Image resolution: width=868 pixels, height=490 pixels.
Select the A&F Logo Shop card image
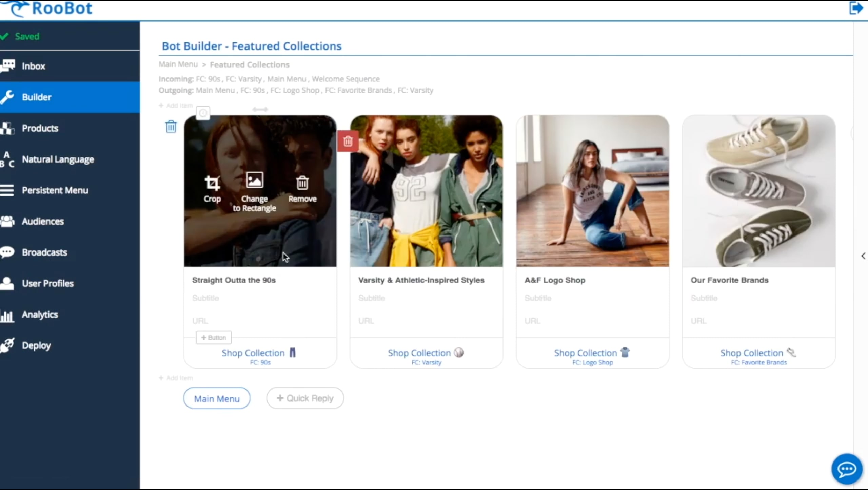coord(593,191)
